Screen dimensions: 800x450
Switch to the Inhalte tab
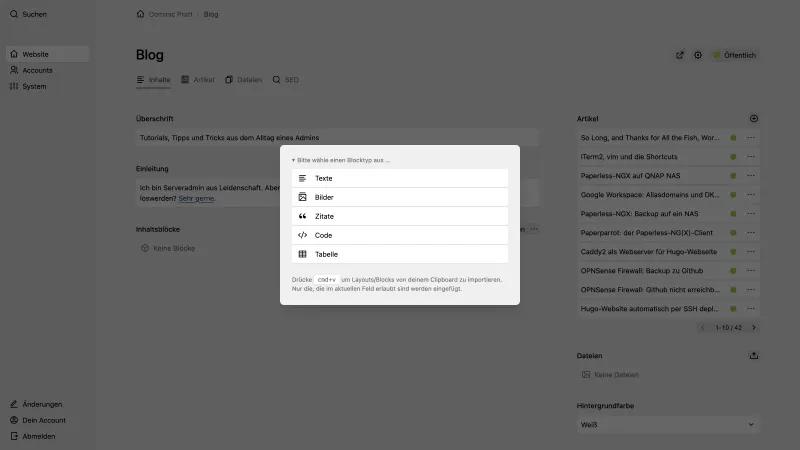[153, 80]
